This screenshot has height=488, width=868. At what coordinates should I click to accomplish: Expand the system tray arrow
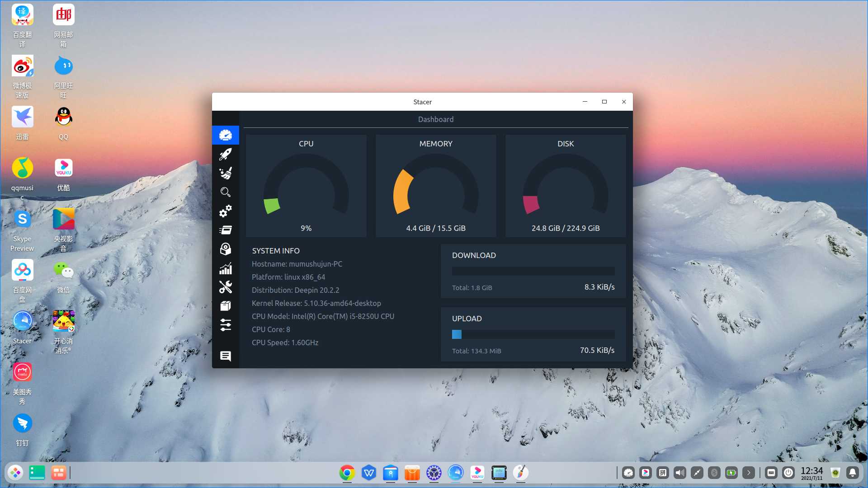tap(749, 473)
